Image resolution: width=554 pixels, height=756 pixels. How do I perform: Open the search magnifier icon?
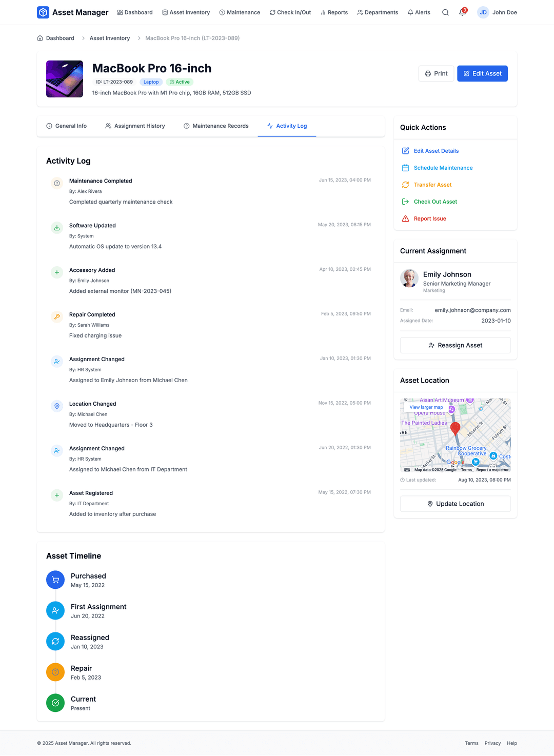click(445, 12)
